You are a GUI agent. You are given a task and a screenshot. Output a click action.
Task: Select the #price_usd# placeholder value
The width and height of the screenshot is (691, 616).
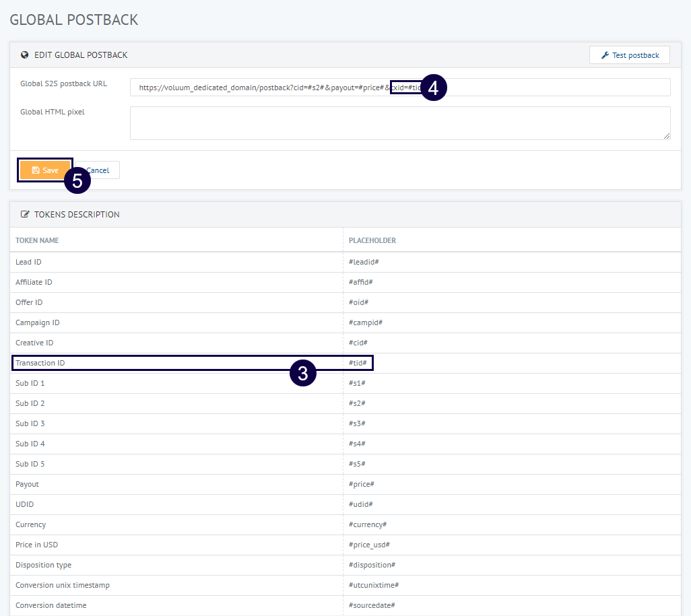(369, 545)
